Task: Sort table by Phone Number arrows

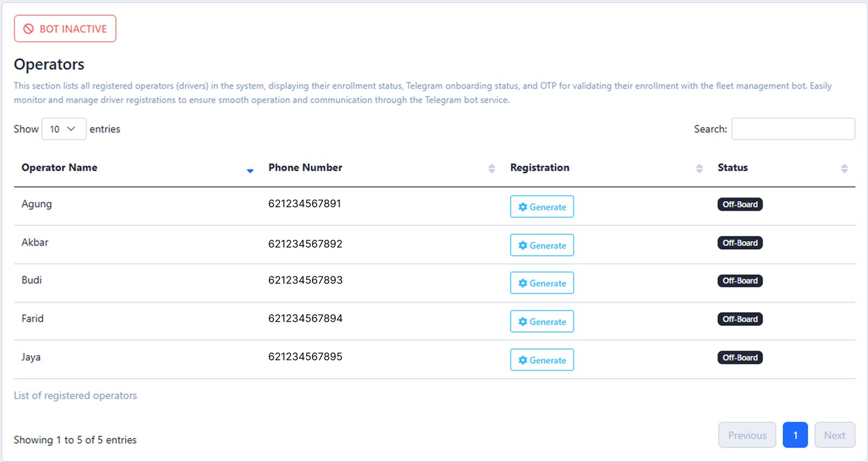Action: (x=492, y=169)
